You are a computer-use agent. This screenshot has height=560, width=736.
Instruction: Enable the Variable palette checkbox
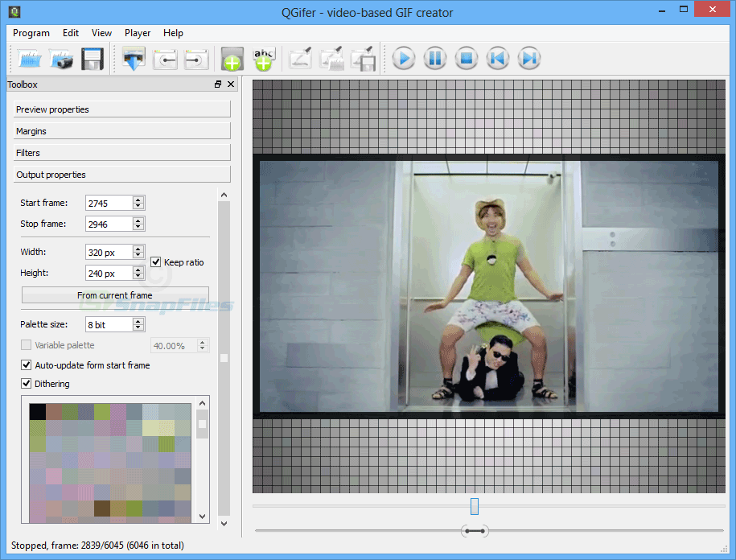27,345
